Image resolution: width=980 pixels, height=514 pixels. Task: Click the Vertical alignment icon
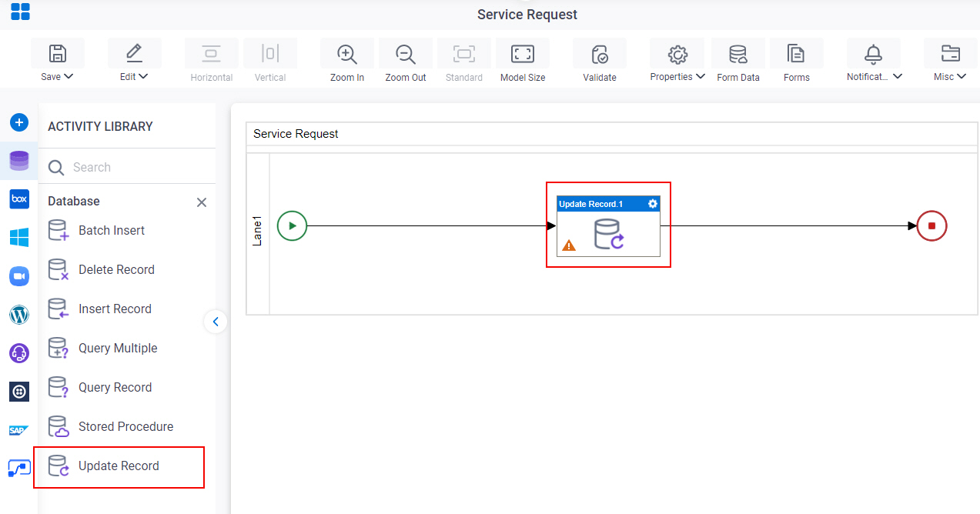[x=270, y=53]
